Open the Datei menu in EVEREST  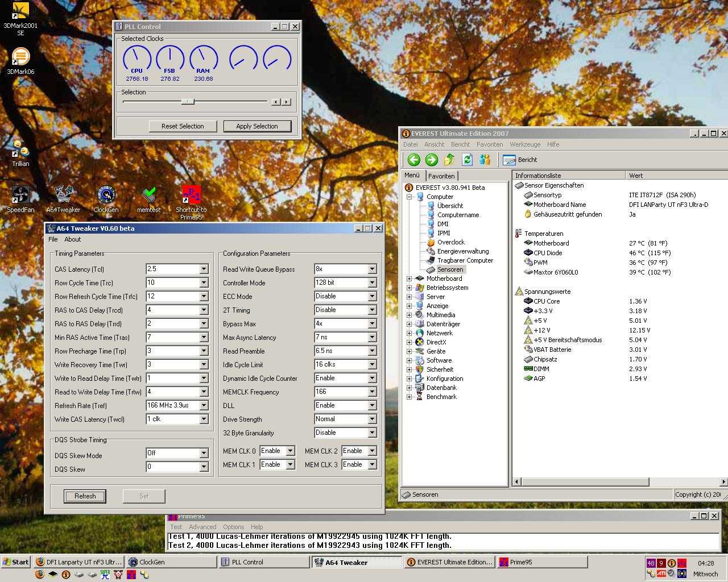411,144
